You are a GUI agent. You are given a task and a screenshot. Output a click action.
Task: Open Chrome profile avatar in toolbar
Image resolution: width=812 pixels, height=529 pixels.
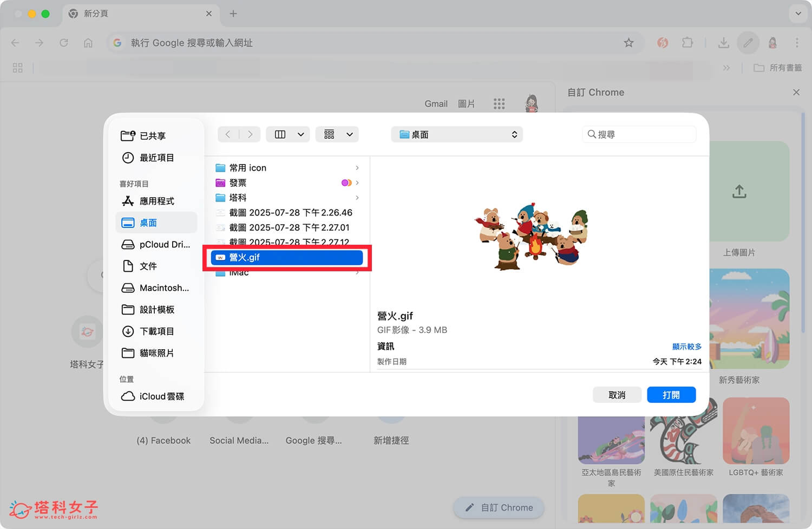[772, 43]
